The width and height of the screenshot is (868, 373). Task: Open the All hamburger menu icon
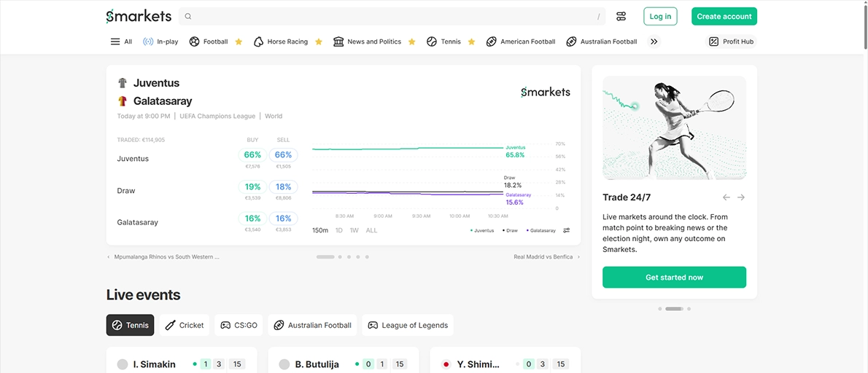click(115, 42)
